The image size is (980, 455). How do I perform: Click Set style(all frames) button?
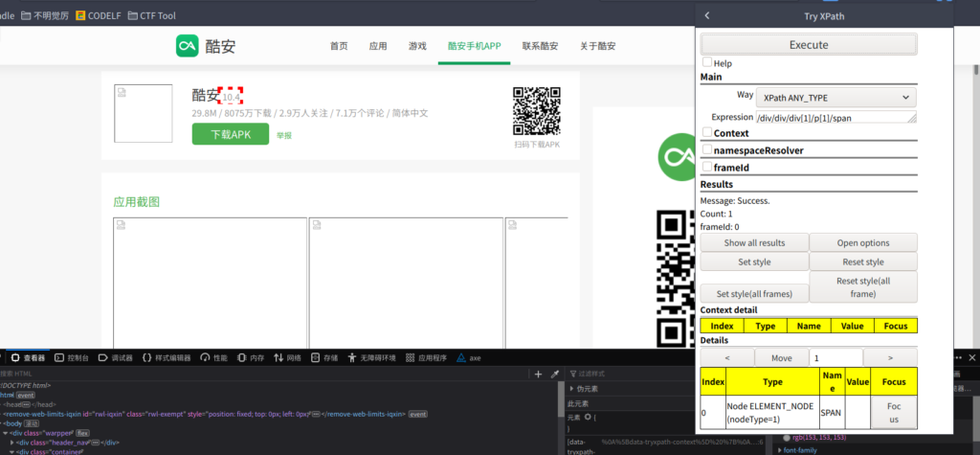pyautogui.click(x=754, y=293)
